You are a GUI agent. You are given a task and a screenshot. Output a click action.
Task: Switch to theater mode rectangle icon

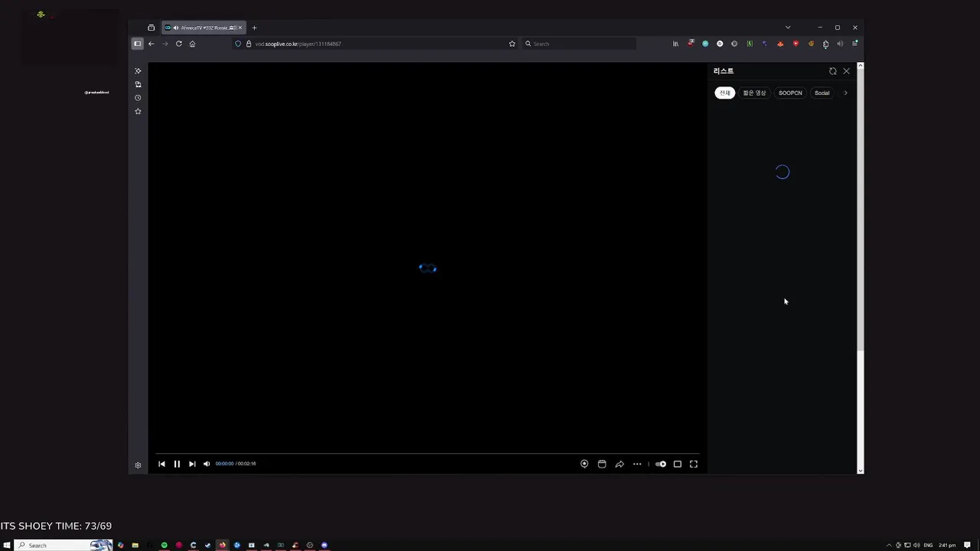click(x=678, y=464)
